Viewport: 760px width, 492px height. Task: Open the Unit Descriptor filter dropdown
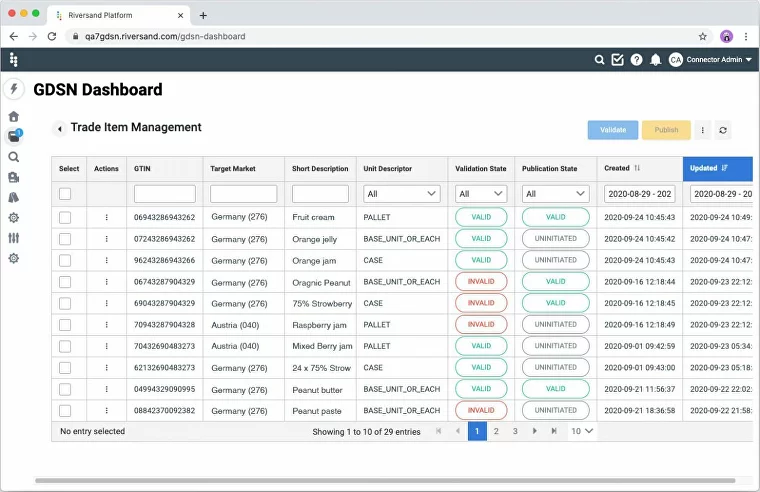(x=402, y=194)
